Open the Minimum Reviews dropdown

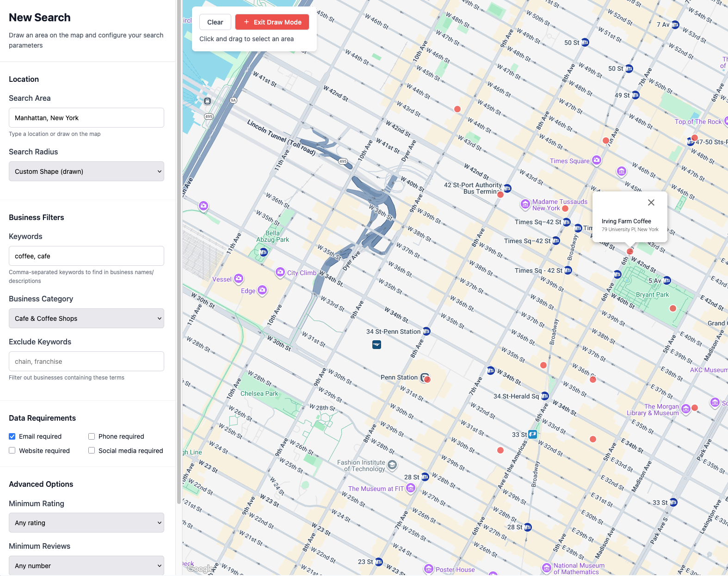[86, 566]
